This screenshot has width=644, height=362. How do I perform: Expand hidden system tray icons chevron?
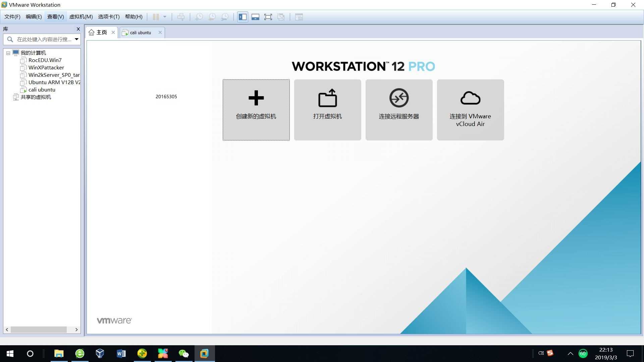coord(570,354)
